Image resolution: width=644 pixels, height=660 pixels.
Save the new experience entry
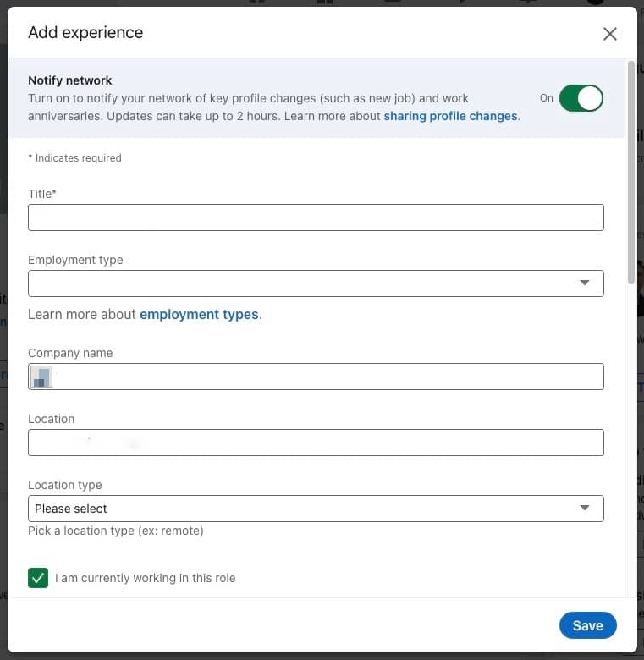click(587, 625)
